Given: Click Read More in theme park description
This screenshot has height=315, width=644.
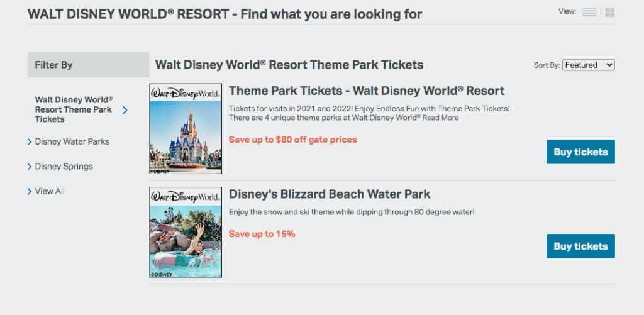Looking at the screenshot, I should tap(441, 118).
